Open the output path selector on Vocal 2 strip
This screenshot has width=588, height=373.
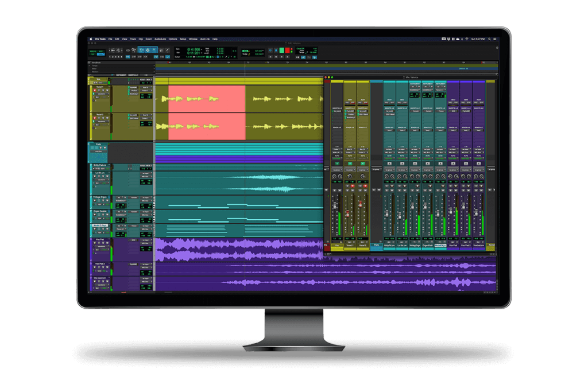click(x=361, y=149)
